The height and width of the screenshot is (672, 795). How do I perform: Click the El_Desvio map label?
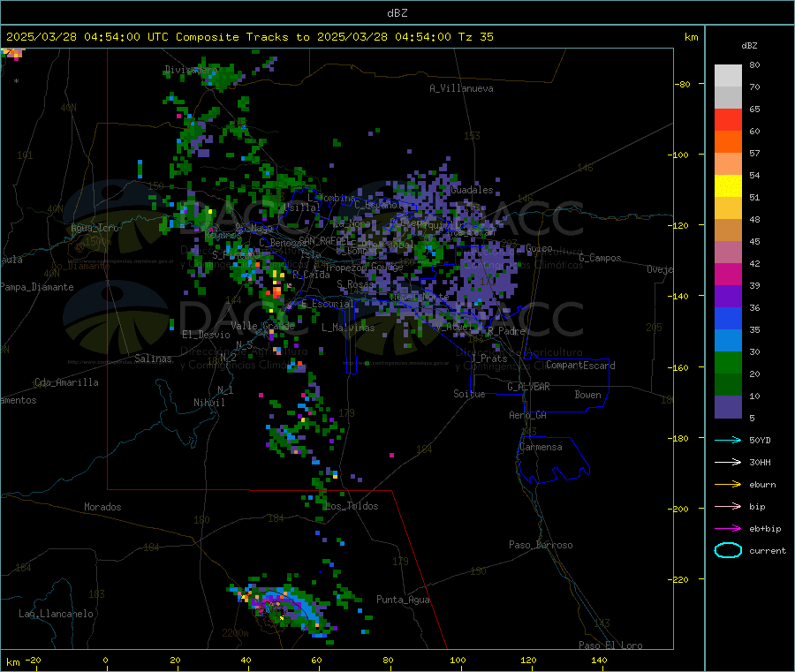(206, 335)
